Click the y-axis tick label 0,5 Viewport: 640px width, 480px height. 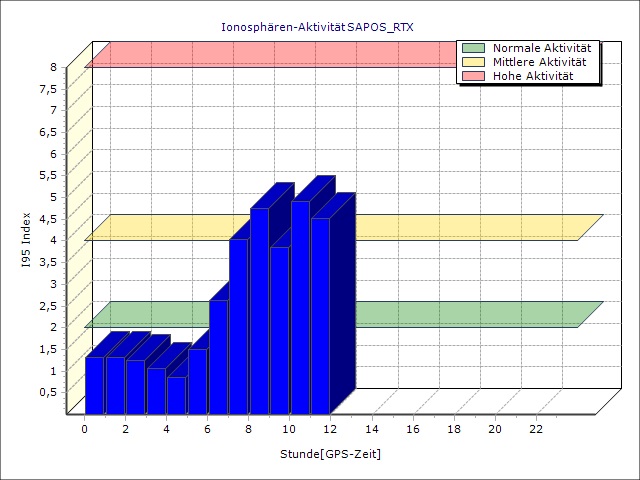tap(48, 392)
